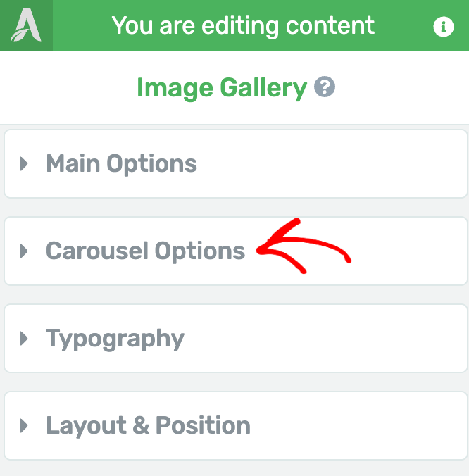Image resolution: width=469 pixels, height=476 pixels.
Task: Expand Typography using its triangle arrow
Action: [x=24, y=338]
